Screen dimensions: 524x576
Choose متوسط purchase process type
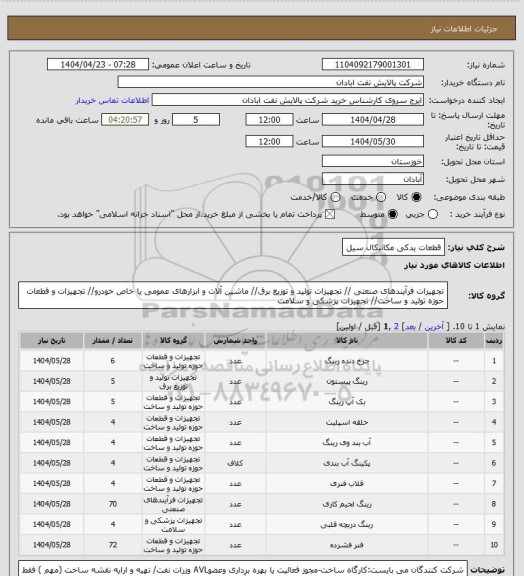coord(392,214)
